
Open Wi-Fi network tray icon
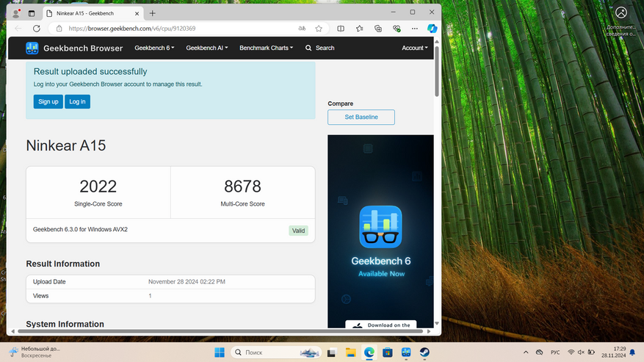571,352
